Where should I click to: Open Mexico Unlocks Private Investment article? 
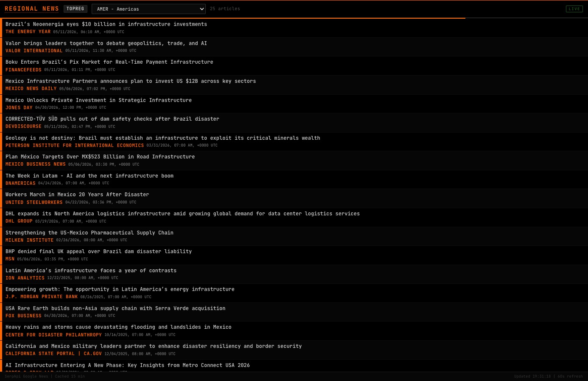(x=98, y=100)
